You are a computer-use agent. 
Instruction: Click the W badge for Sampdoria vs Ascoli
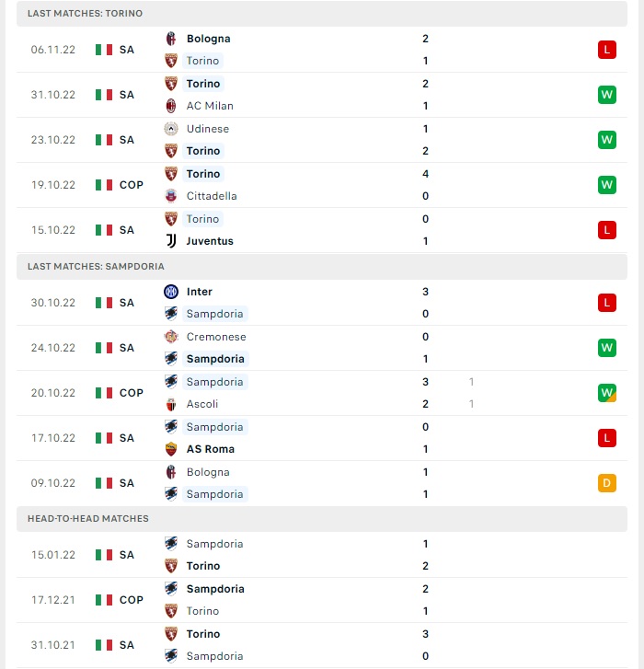pos(607,393)
